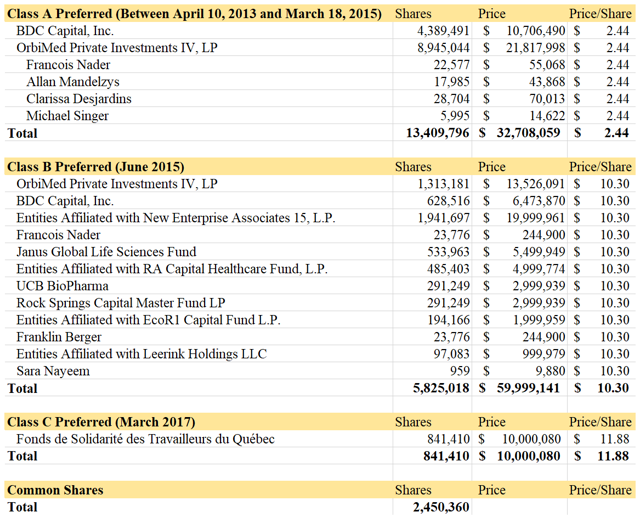This screenshot has width=640, height=523.
Task: Click Francois Nader in Class A
Action: click(x=68, y=65)
